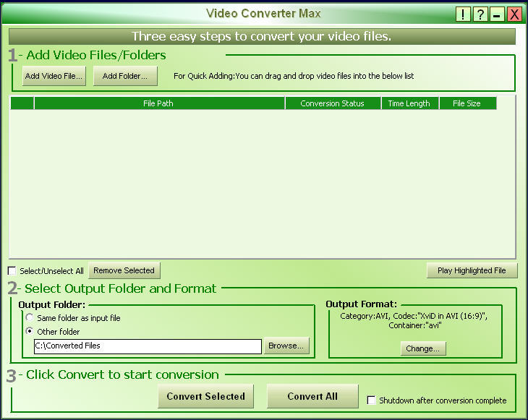The height and width of the screenshot is (420, 528).
Task: Click the output folder path field
Action: (148, 346)
